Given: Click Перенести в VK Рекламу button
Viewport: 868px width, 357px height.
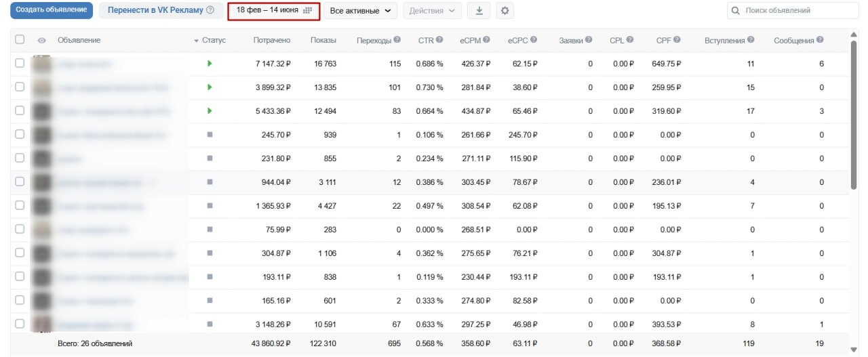Looking at the screenshot, I should click(161, 10).
